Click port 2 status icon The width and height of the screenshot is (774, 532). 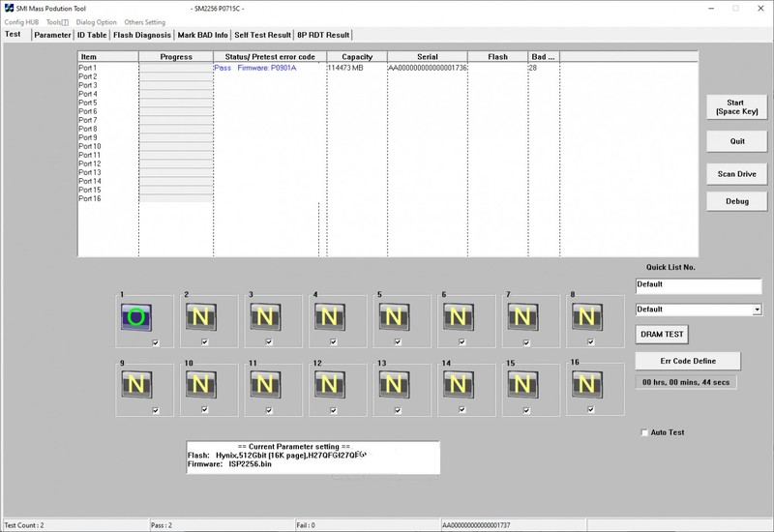[x=200, y=316]
